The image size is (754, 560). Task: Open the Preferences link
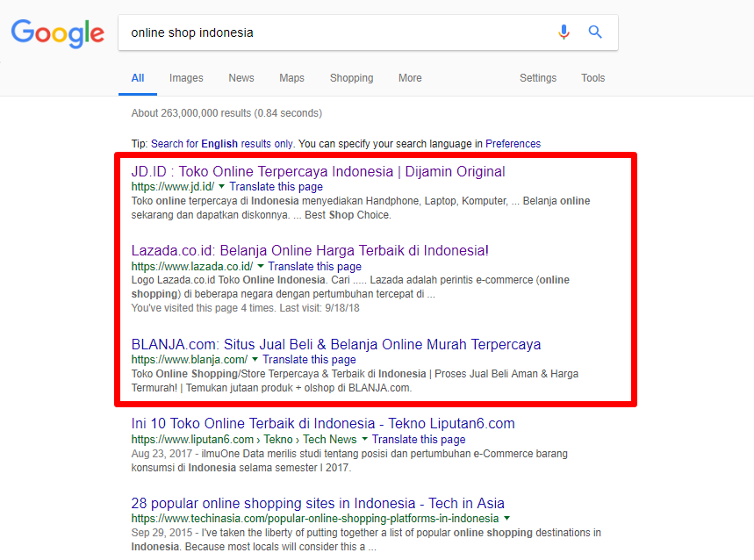(x=513, y=144)
